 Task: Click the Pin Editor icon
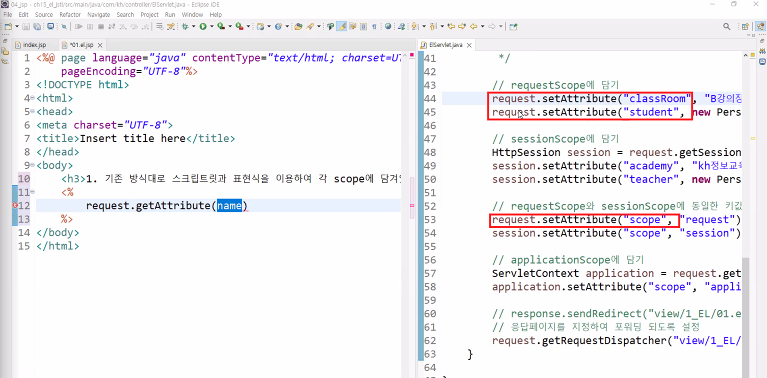(513, 26)
